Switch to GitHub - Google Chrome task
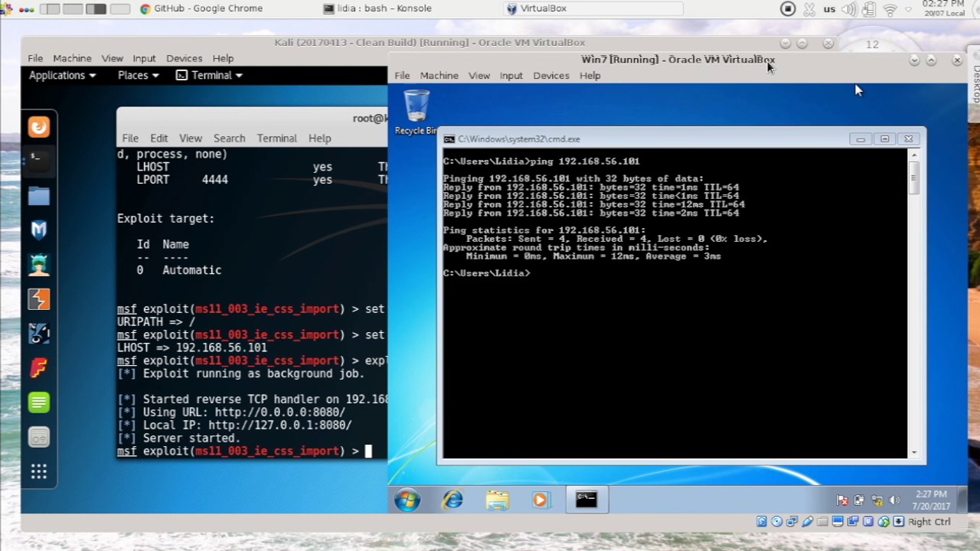 [201, 8]
